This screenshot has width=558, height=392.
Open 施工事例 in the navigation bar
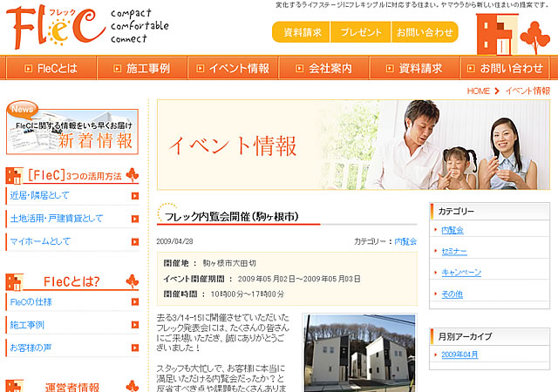pyautogui.click(x=142, y=68)
